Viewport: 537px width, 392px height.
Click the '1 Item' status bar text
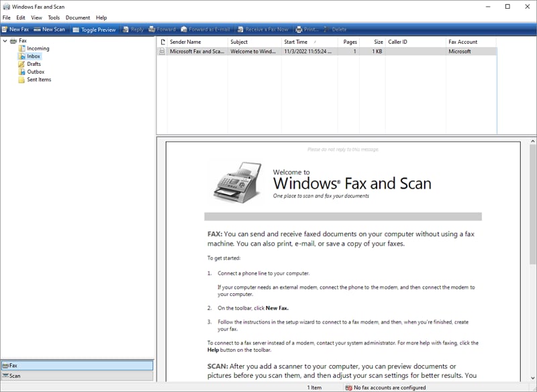(x=314, y=387)
